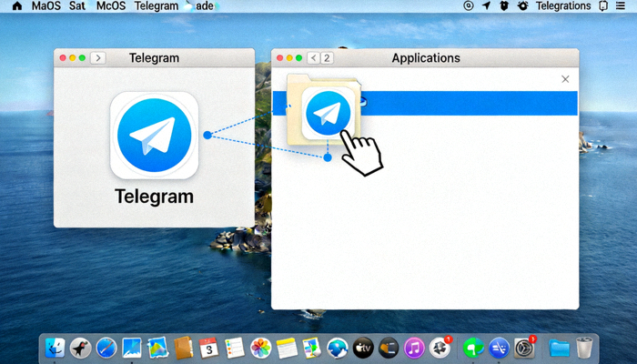Click the 'Telegram' label under the app icon

coord(155,197)
